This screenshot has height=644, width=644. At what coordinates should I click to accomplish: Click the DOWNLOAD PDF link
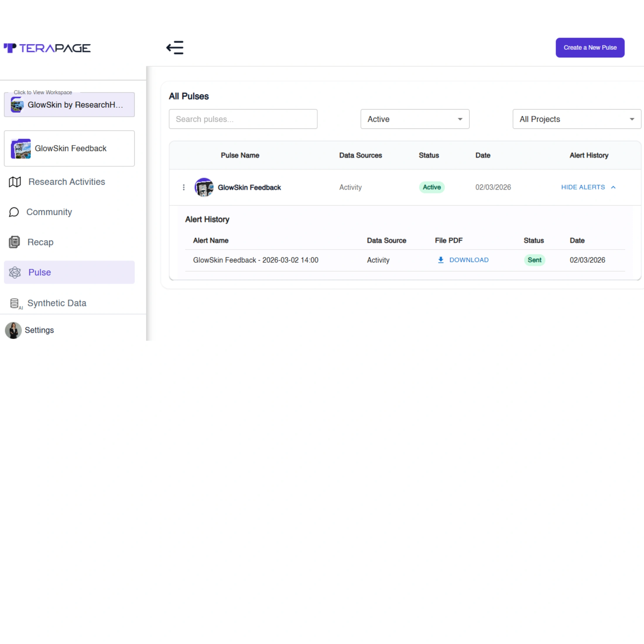(469, 260)
